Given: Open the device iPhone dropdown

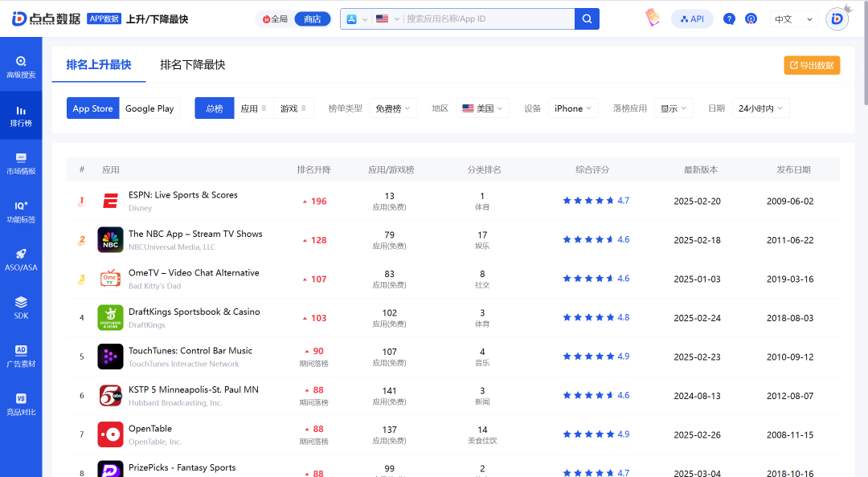Looking at the screenshot, I should [x=573, y=108].
